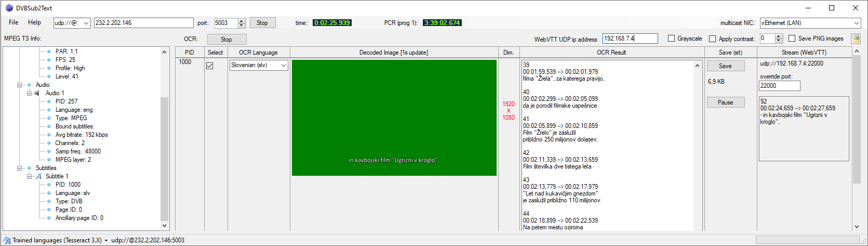
Task: Enable Save PNG images option
Action: click(792, 38)
